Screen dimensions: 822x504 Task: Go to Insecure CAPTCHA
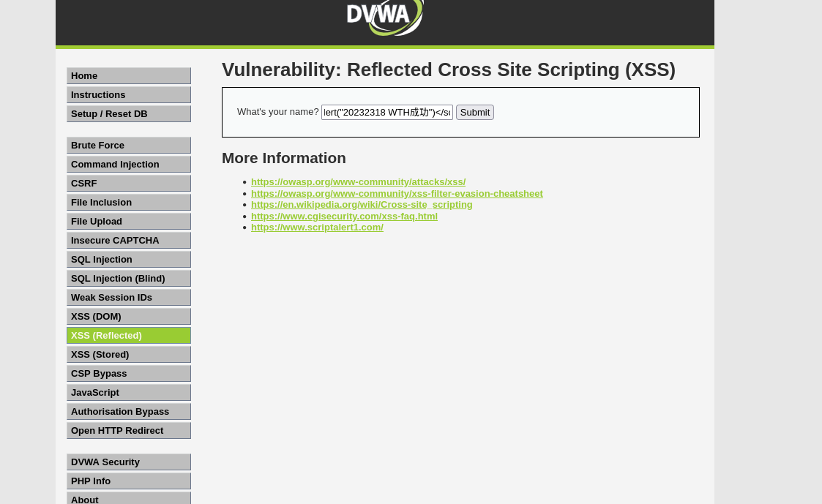[128, 241]
